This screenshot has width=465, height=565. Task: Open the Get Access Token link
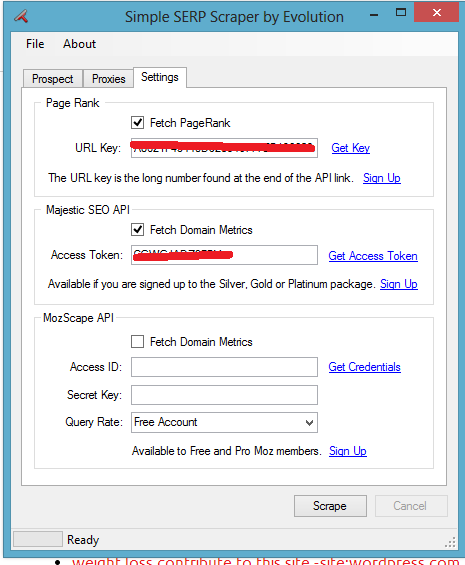click(x=373, y=256)
